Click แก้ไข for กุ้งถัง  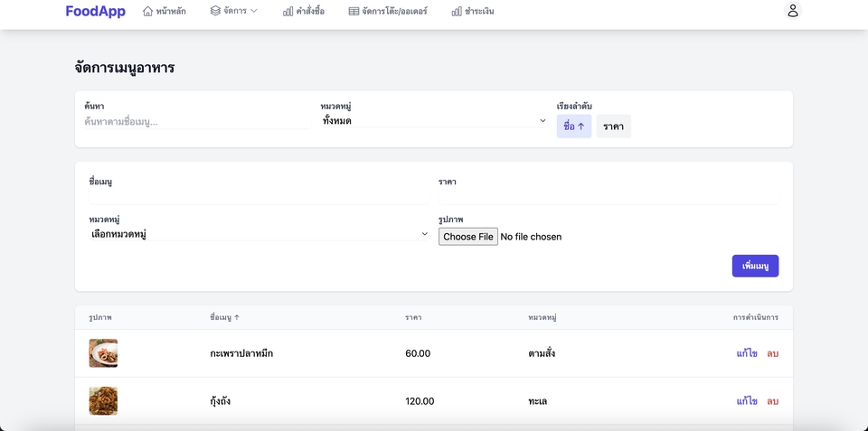pyautogui.click(x=748, y=401)
